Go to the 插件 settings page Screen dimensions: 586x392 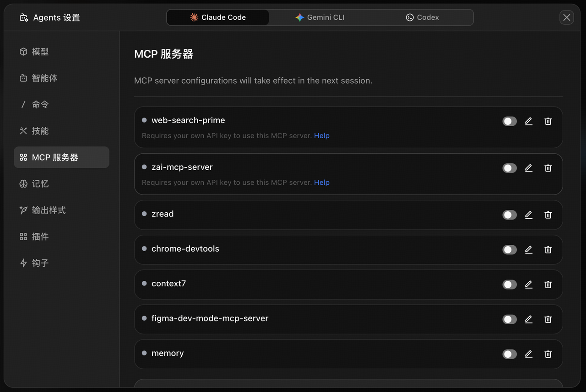click(40, 236)
